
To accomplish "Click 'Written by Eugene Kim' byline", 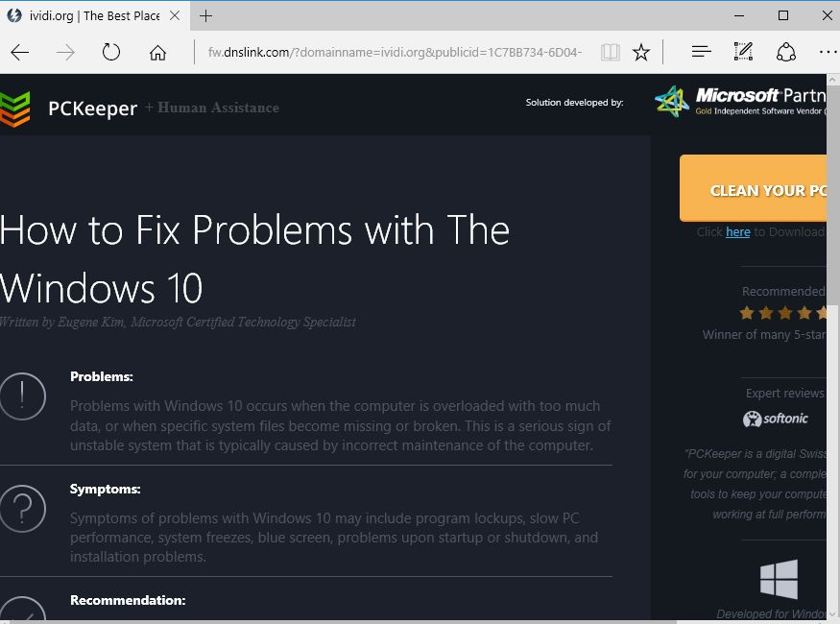I will [178, 322].
